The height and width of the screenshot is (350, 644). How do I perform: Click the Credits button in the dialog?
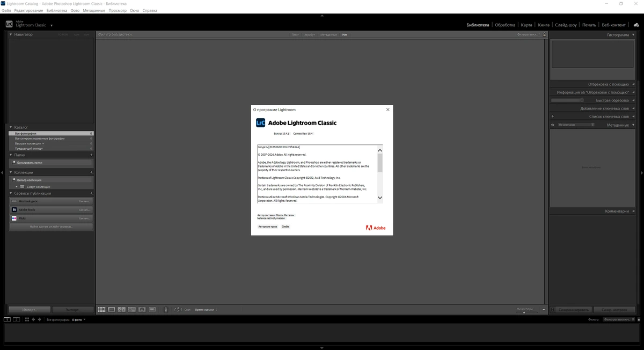point(286,227)
